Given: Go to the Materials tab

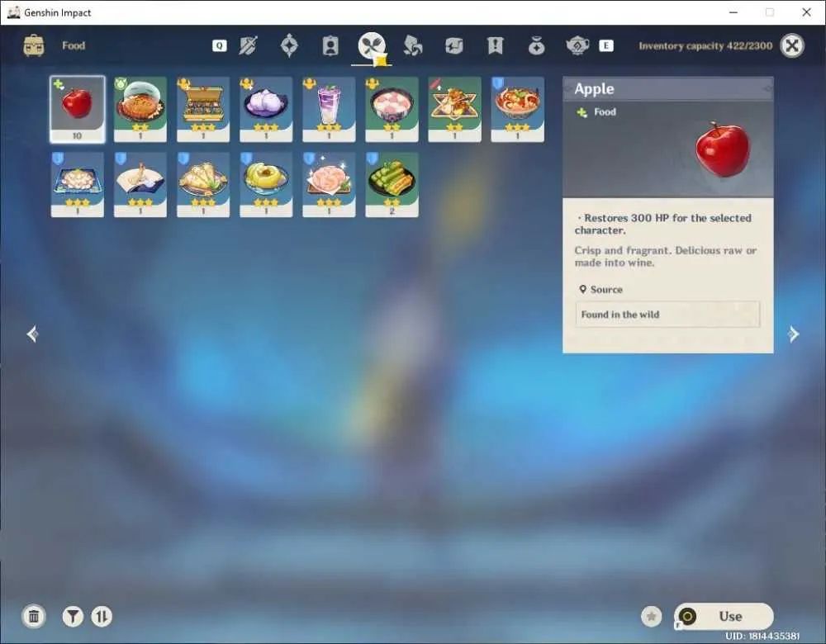Looking at the screenshot, I should pyautogui.click(x=413, y=45).
